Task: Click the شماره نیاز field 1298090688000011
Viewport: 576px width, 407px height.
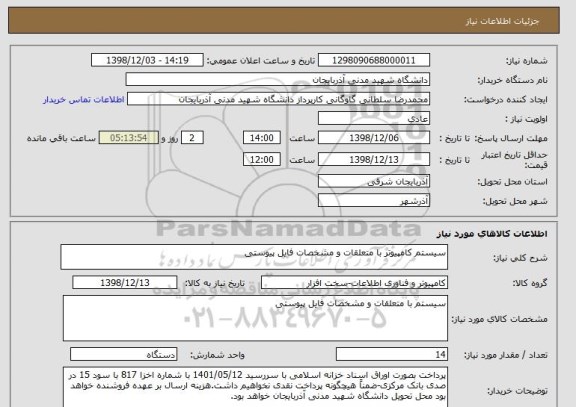Action: tap(374, 60)
